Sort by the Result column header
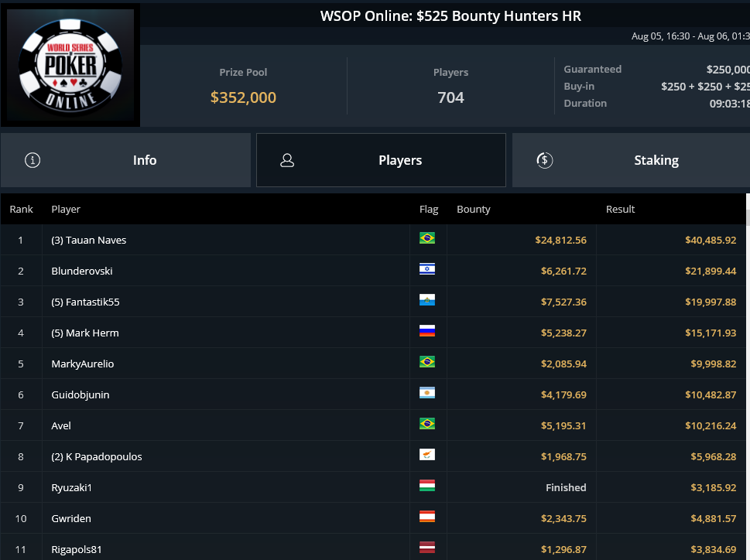The height and width of the screenshot is (560, 750). (621, 210)
